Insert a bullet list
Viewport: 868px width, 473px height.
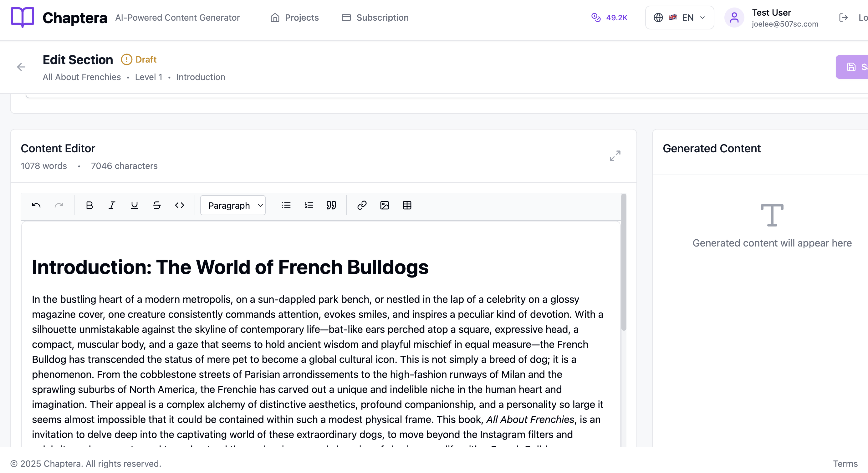286,205
